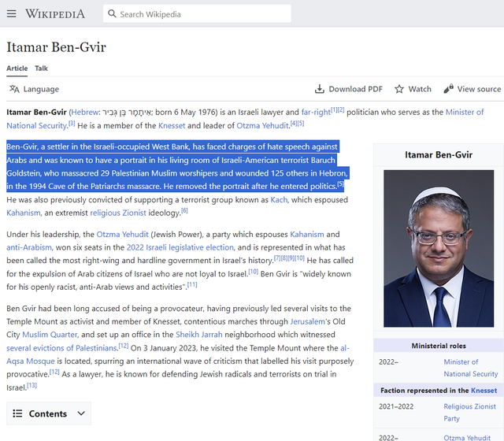The image size is (504, 441).
Task: Open the Hebrew link
Action: pyautogui.click(x=84, y=112)
